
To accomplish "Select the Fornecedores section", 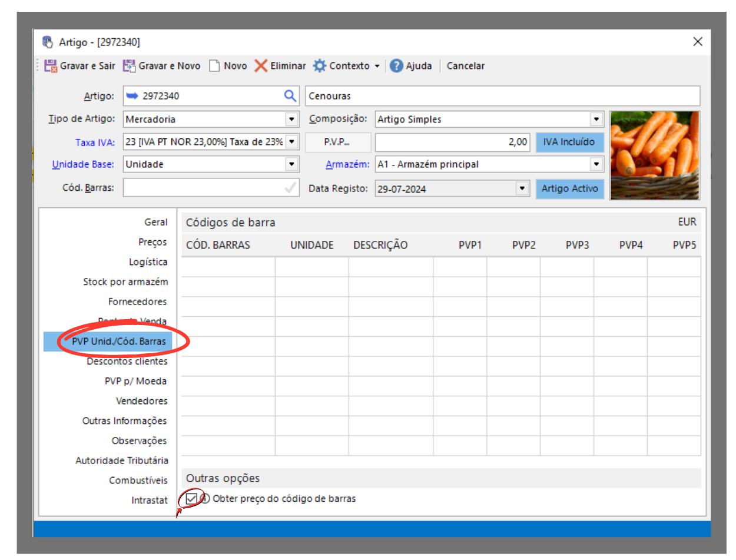I will point(137,301).
